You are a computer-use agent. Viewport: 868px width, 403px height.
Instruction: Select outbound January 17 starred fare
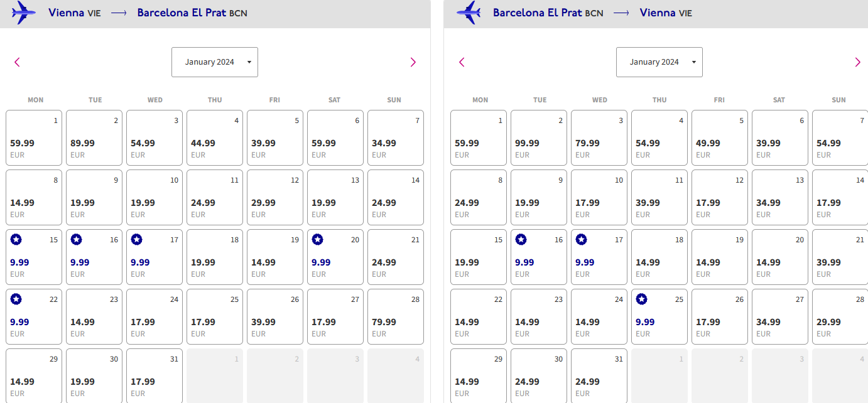click(x=155, y=257)
